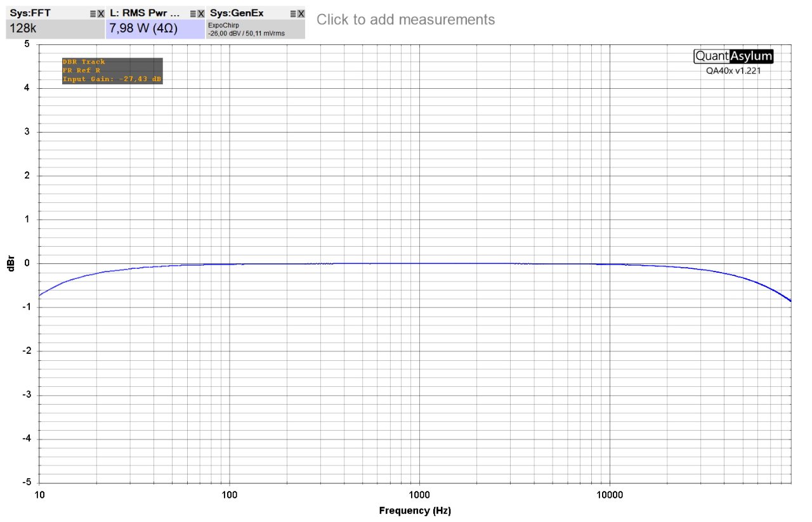This screenshot has width=812, height=522.
Task: Click the QA40x v1.221 version text
Action: tap(733, 71)
